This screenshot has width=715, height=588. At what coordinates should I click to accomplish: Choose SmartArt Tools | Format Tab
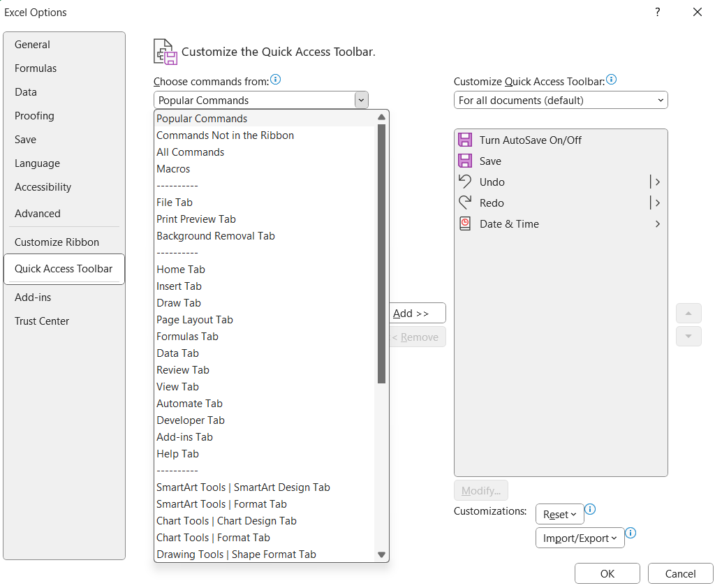(x=265, y=504)
